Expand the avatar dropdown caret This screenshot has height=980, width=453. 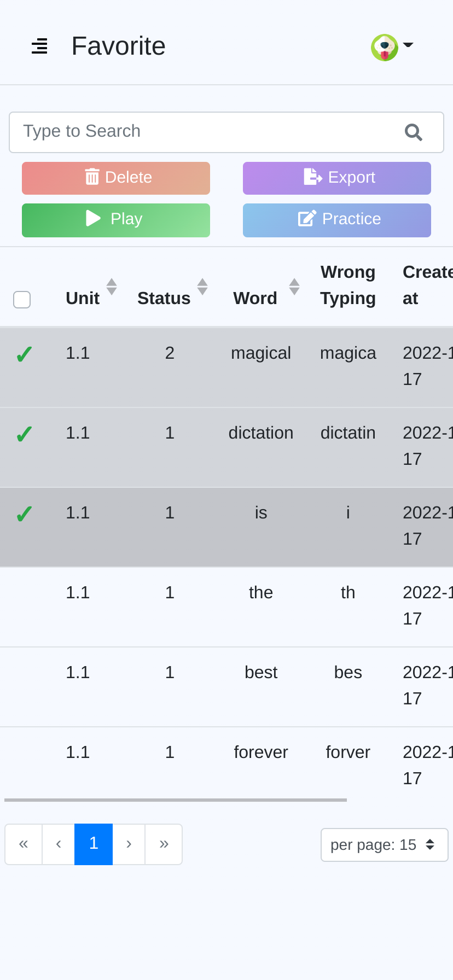point(408,45)
